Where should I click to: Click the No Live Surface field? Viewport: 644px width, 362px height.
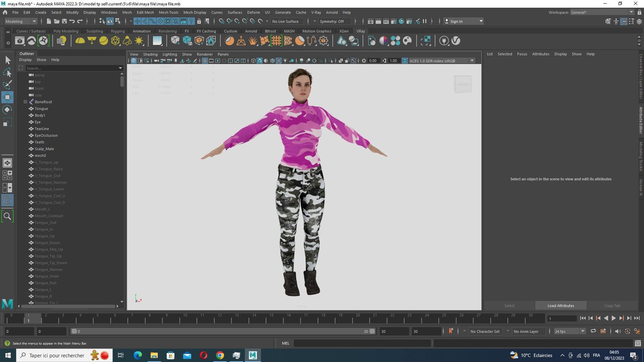click(287, 21)
